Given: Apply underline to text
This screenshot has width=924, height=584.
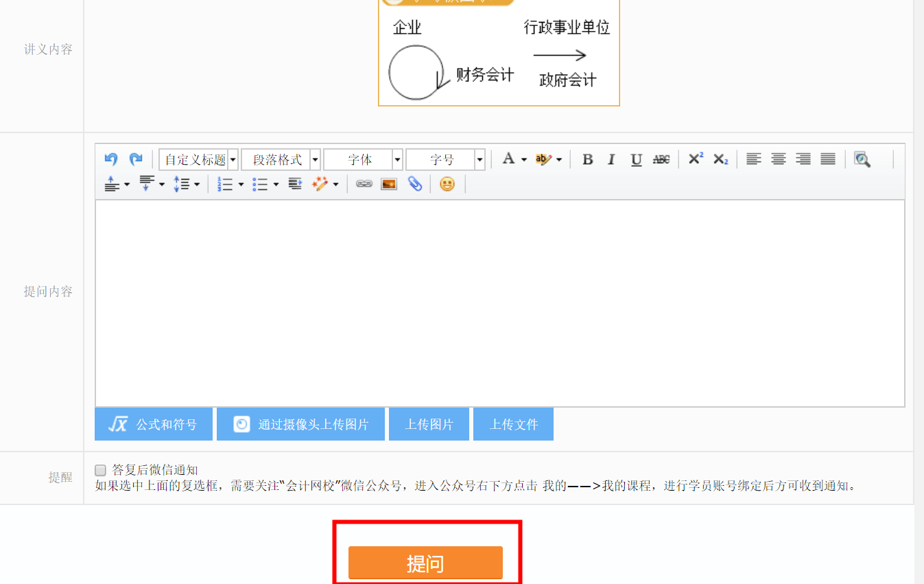Looking at the screenshot, I should 636,159.
